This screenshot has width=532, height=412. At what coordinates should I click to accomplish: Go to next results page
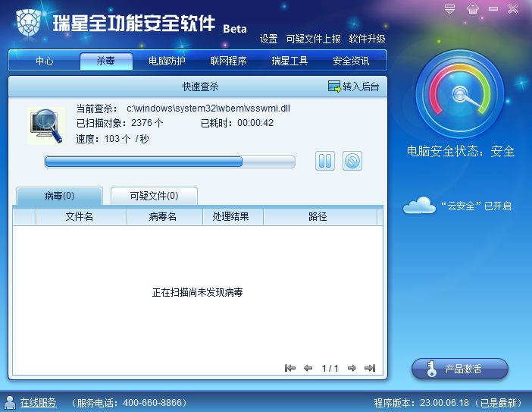[x=352, y=368]
